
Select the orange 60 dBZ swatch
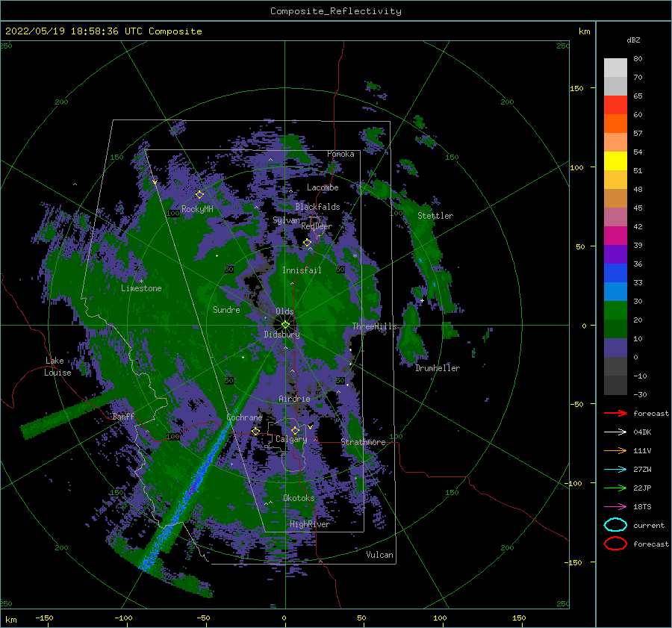[615, 123]
